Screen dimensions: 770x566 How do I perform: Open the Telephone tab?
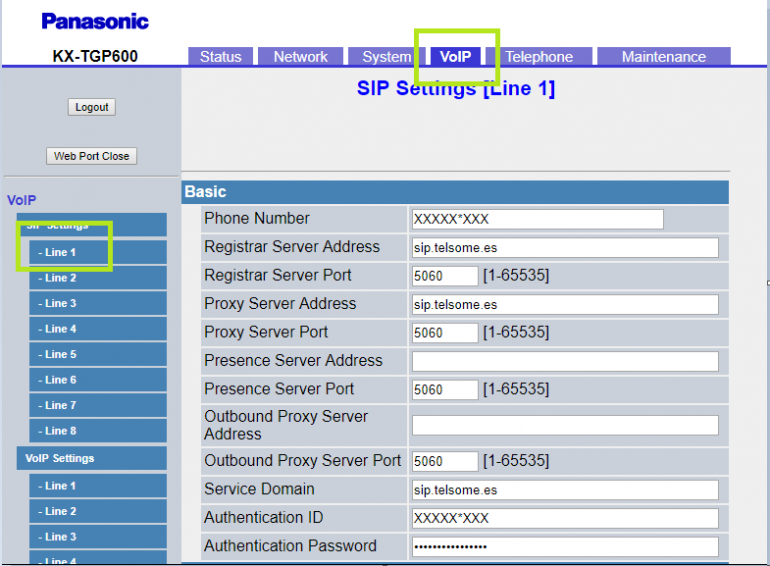539,56
